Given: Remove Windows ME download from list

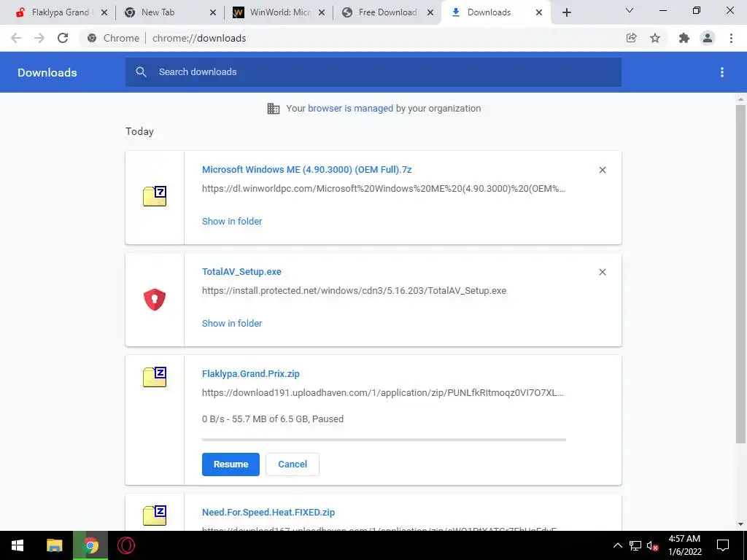Looking at the screenshot, I should (603, 170).
